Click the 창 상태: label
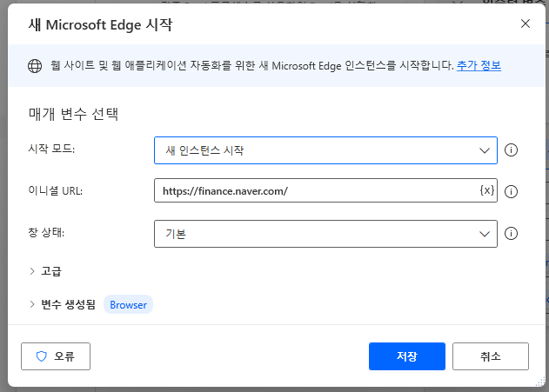Screen dimensions: 549x392 [x=46, y=232]
